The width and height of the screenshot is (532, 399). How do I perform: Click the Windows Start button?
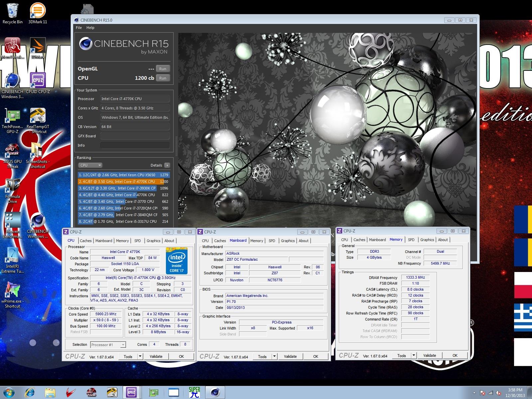pyautogui.click(x=9, y=392)
